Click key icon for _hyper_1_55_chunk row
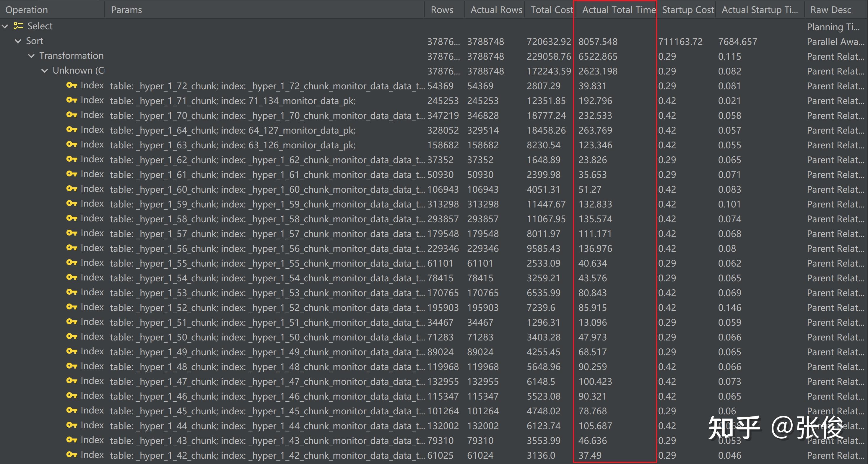868x464 pixels. (71, 262)
